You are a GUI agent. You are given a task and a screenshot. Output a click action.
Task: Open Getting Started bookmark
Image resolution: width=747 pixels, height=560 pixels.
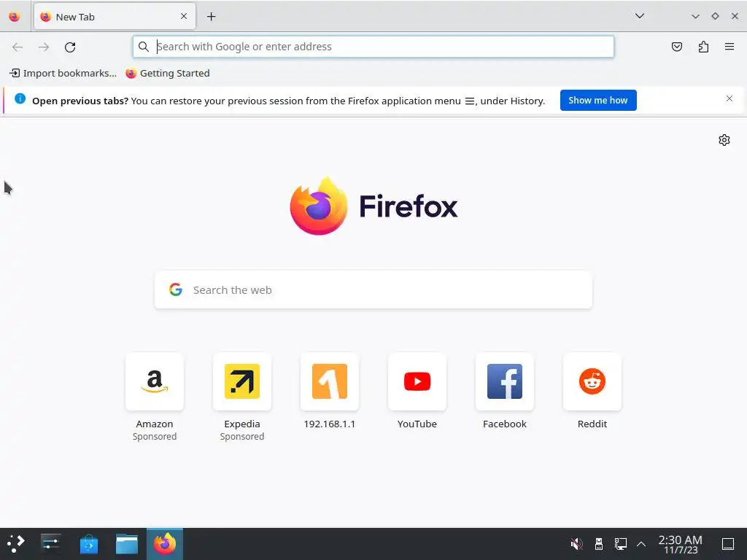[x=168, y=74]
